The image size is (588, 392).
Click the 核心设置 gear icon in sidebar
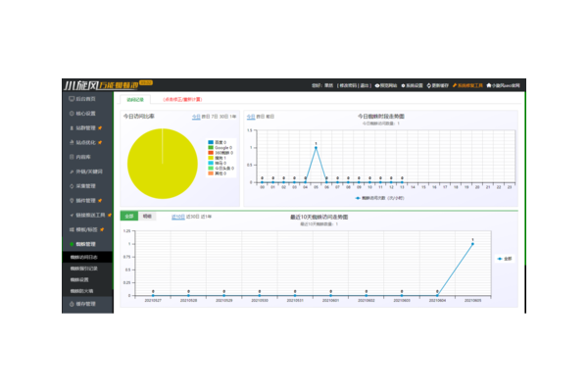coord(70,114)
